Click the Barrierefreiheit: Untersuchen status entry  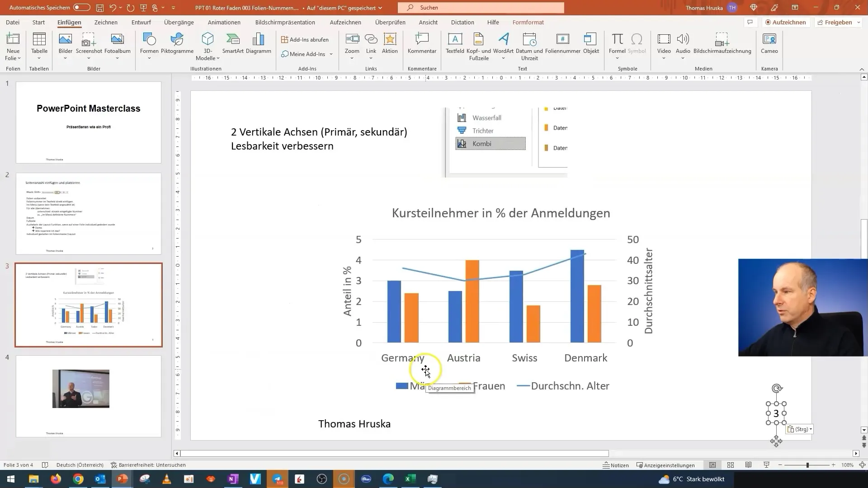point(148,465)
